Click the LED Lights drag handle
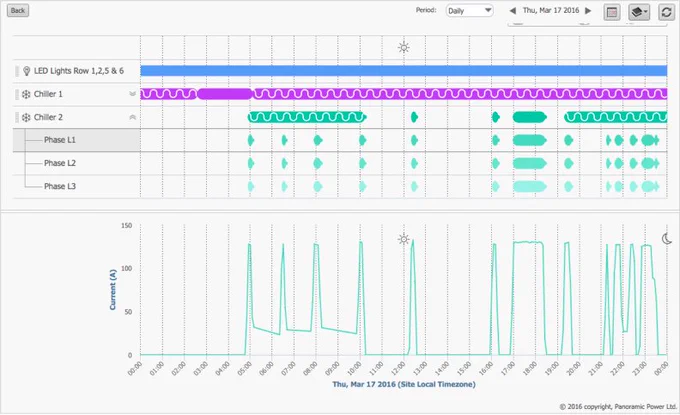 coord(17,71)
